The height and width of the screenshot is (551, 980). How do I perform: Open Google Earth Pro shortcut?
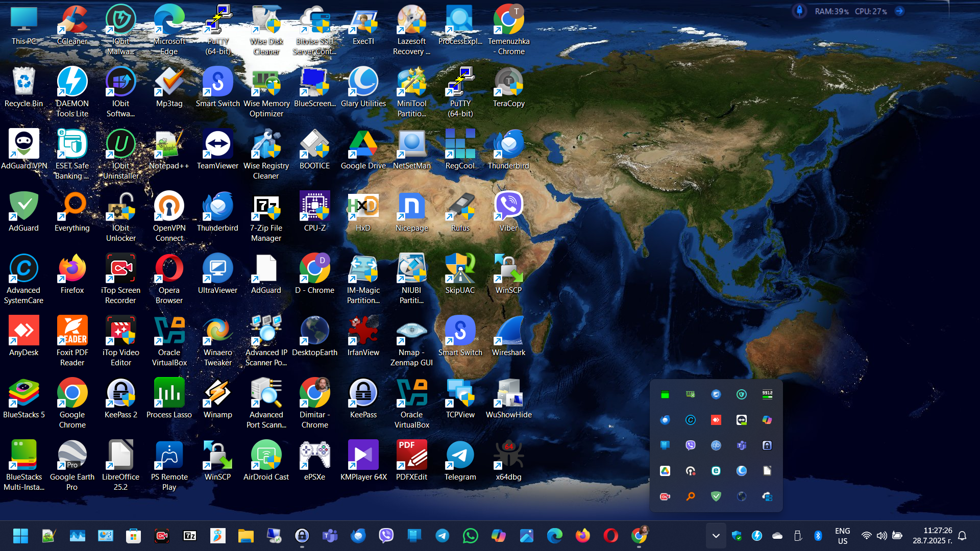[x=72, y=466]
